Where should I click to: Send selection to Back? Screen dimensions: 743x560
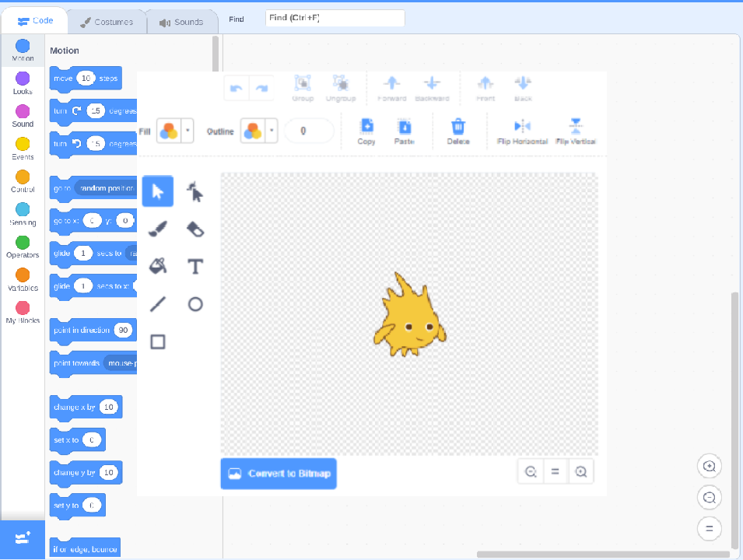[523, 89]
